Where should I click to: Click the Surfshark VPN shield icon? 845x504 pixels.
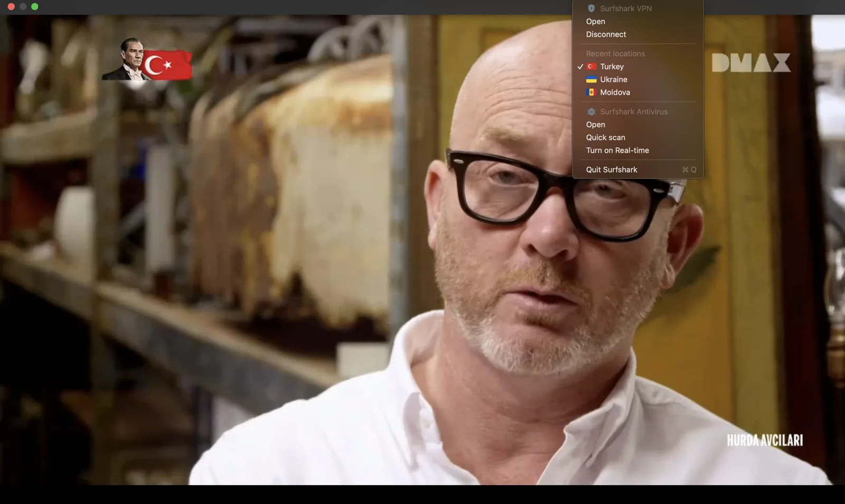coord(591,8)
